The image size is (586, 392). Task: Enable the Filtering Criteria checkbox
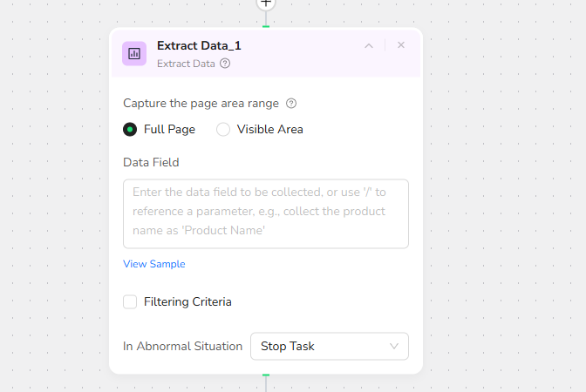click(x=130, y=301)
